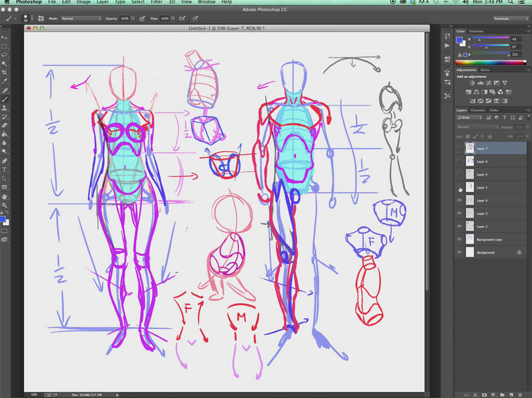Select the Rectangular Marquee tool
The image size is (532, 398).
click(4, 46)
